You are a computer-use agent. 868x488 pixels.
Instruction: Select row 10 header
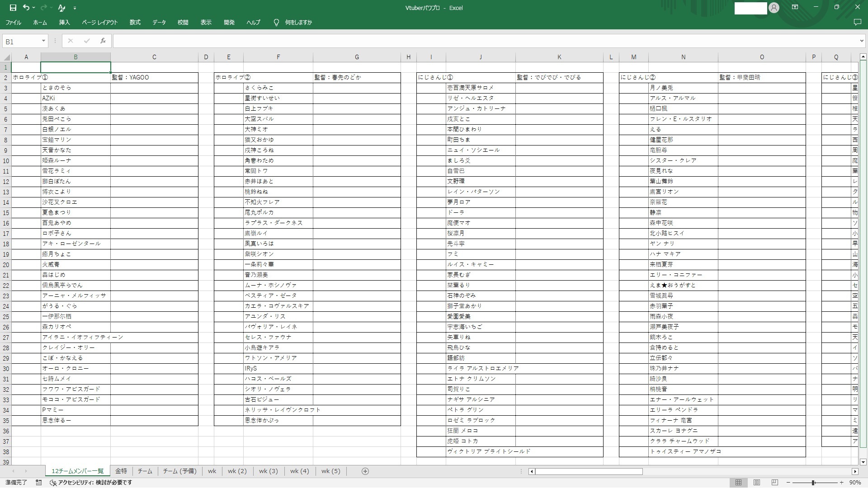click(x=6, y=161)
